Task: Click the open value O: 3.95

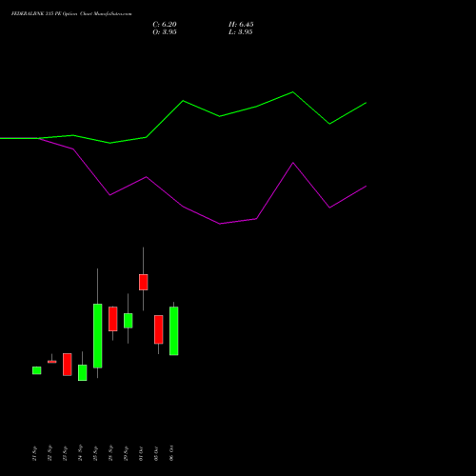Action: 165,31
